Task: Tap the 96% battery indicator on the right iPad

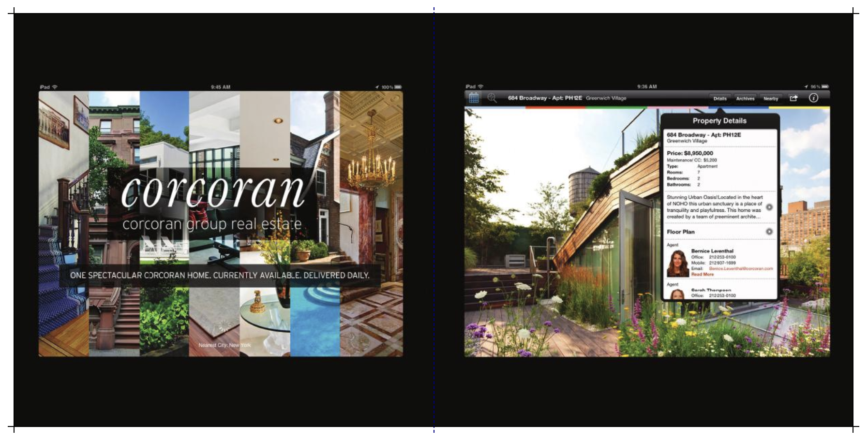Action: click(819, 87)
